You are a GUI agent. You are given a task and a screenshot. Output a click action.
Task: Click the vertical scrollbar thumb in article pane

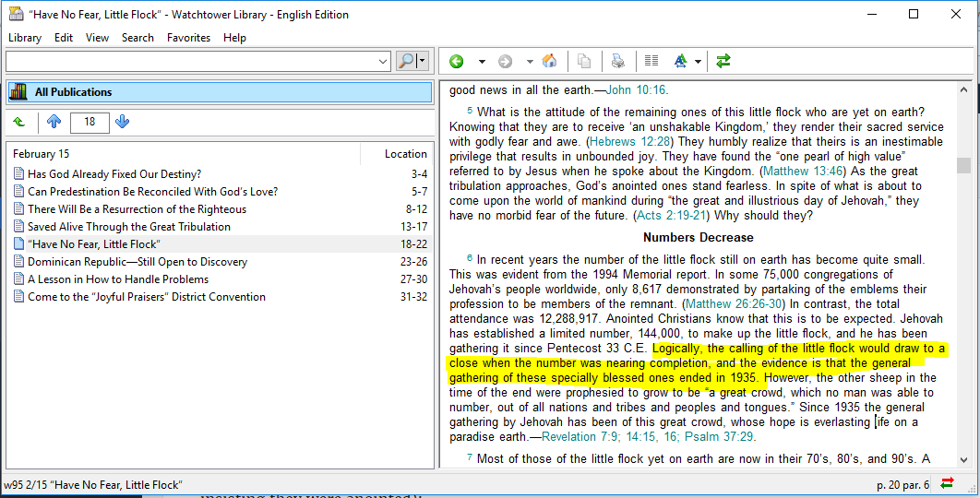963,165
